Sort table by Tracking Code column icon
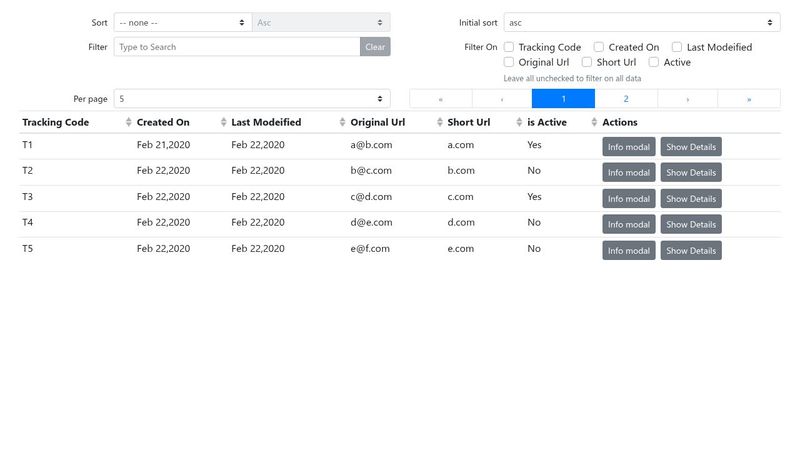The height and width of the screenshot is (450, 800). coord(128,123)
